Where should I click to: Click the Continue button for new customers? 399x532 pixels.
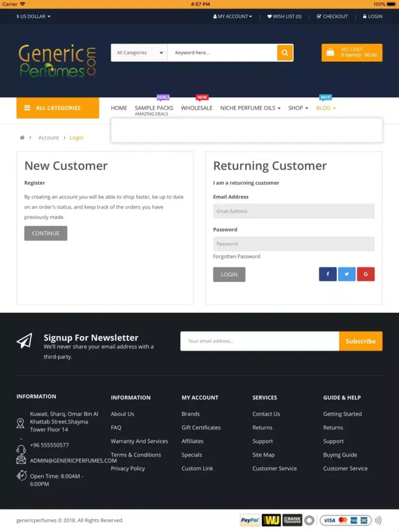[46, 234]
